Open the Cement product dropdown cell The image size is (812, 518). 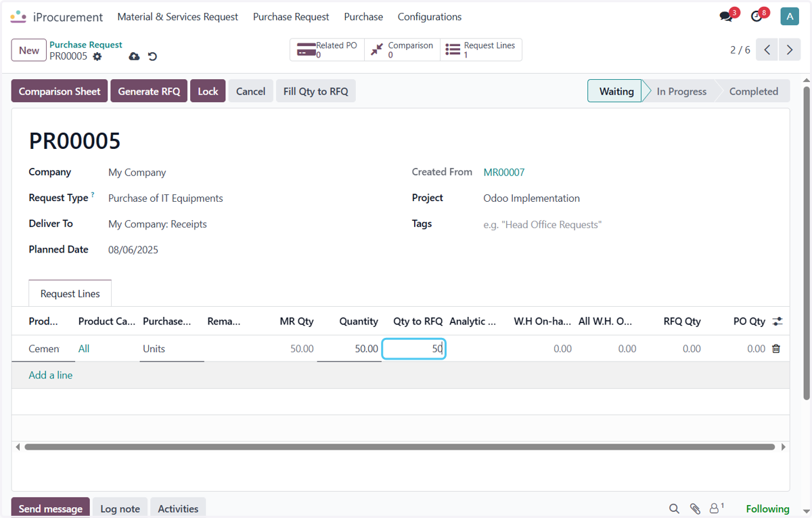point(43,349)
